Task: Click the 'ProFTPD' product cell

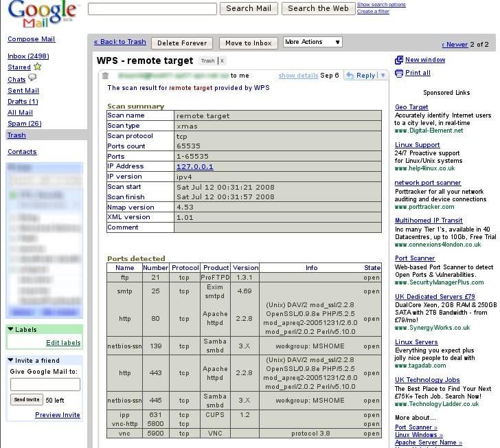Action: pos(215,278)
